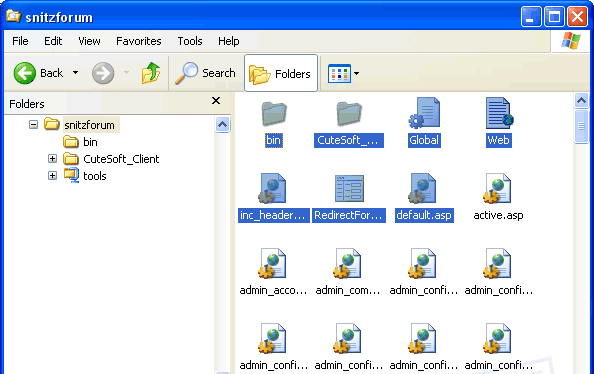594x374 pixels.
Task: Click the file list scrollbar up arrow
Action: point(581,101)
